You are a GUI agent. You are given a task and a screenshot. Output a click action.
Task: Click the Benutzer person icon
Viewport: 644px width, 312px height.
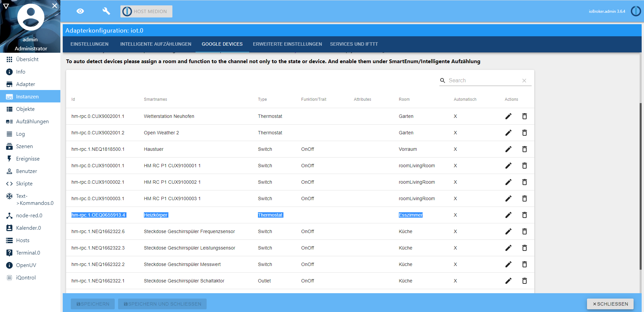[x=9, y=171]
